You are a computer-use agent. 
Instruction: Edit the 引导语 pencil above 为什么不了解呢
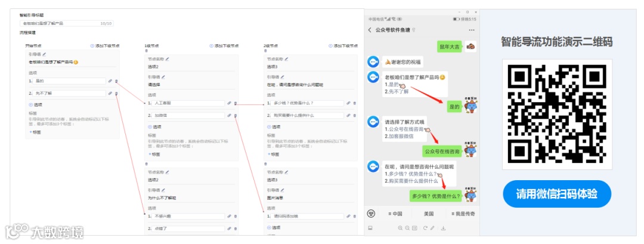(163, 190)
